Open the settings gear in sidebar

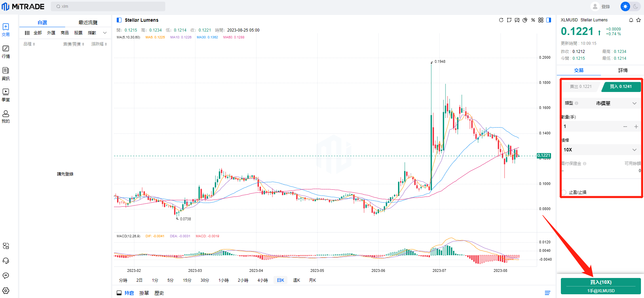6,291
